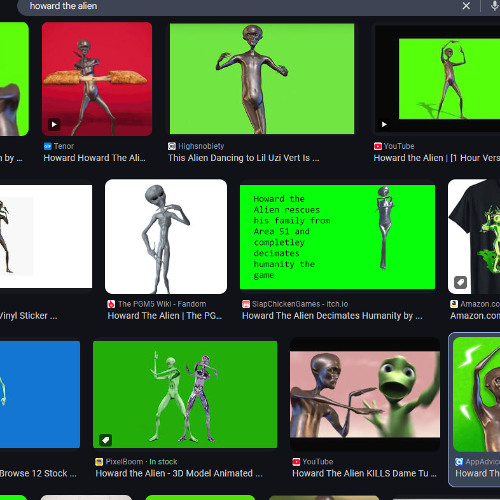Viewport: 500px width, 500px height.
Task: Click product tag badge on PixelBoom image
Action: (x=106, y=440)
